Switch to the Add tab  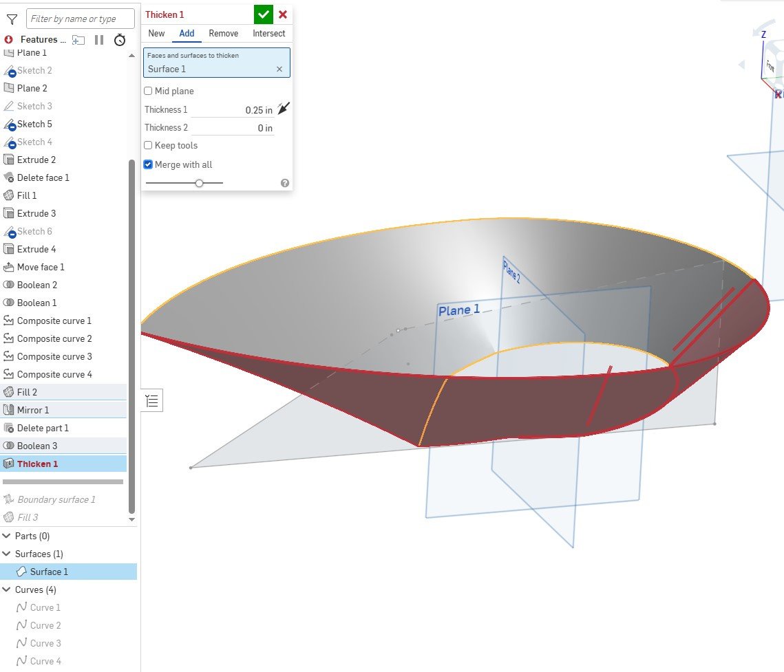tap(187, 34)
